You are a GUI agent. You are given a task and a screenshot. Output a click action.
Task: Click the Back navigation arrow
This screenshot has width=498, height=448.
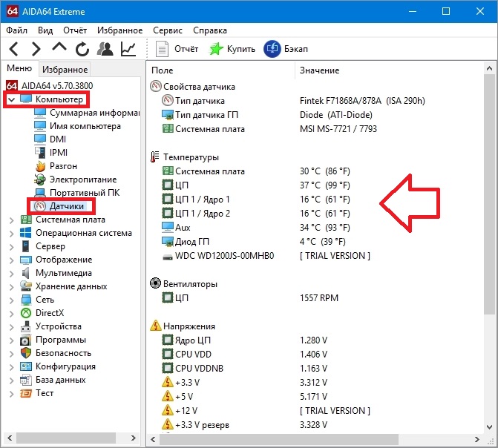point(15,49)
